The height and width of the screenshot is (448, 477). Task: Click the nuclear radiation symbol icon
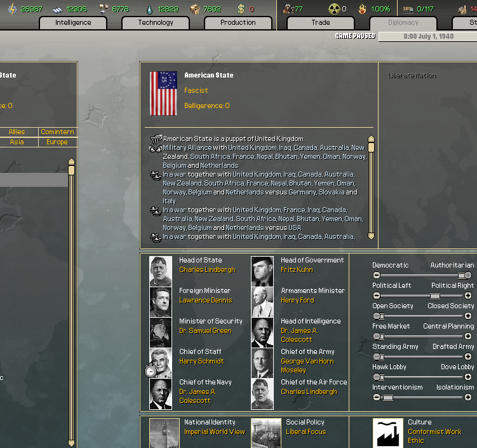(333, 9)
